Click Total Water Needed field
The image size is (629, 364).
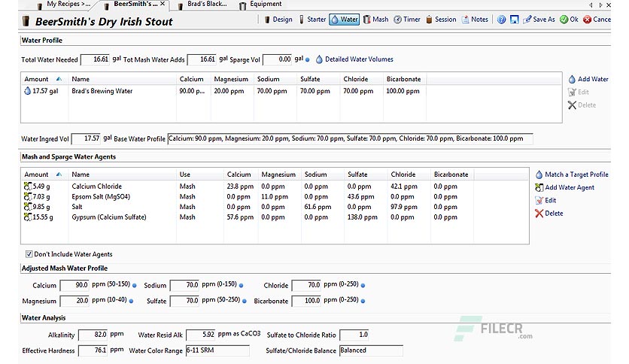[x=95, y=59]
